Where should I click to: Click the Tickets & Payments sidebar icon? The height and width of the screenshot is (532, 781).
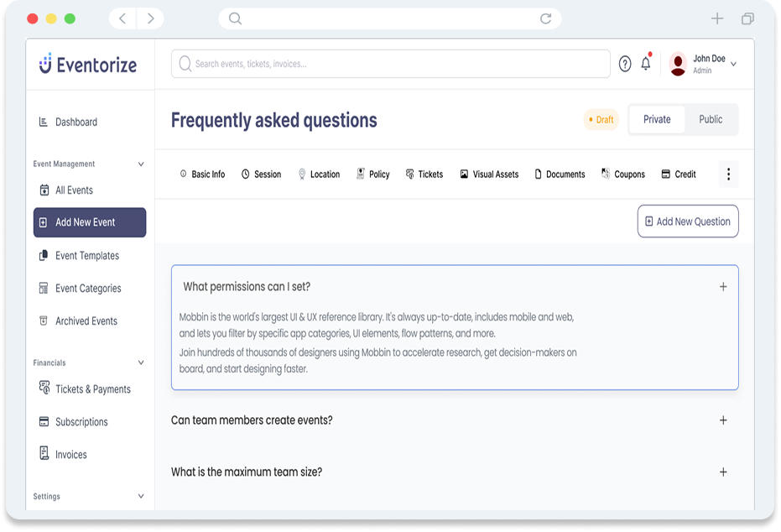pos(44,389)
